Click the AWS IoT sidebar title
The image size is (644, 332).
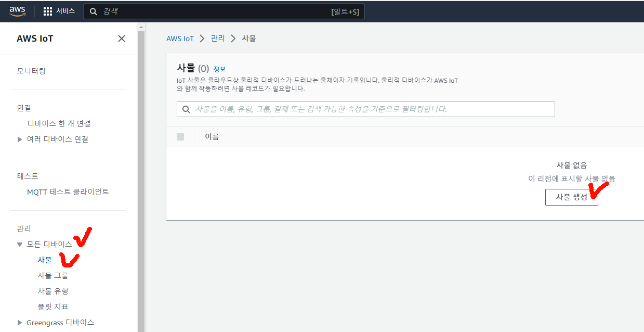[35, 39]
